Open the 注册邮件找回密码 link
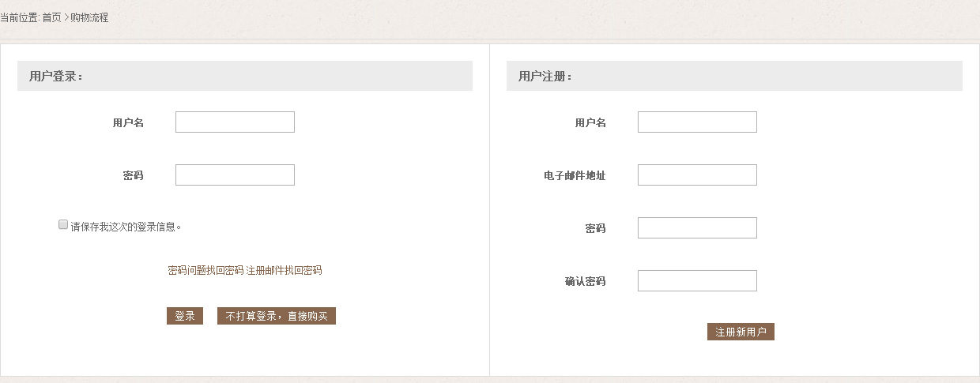980x383 pixels. (284, 270)
